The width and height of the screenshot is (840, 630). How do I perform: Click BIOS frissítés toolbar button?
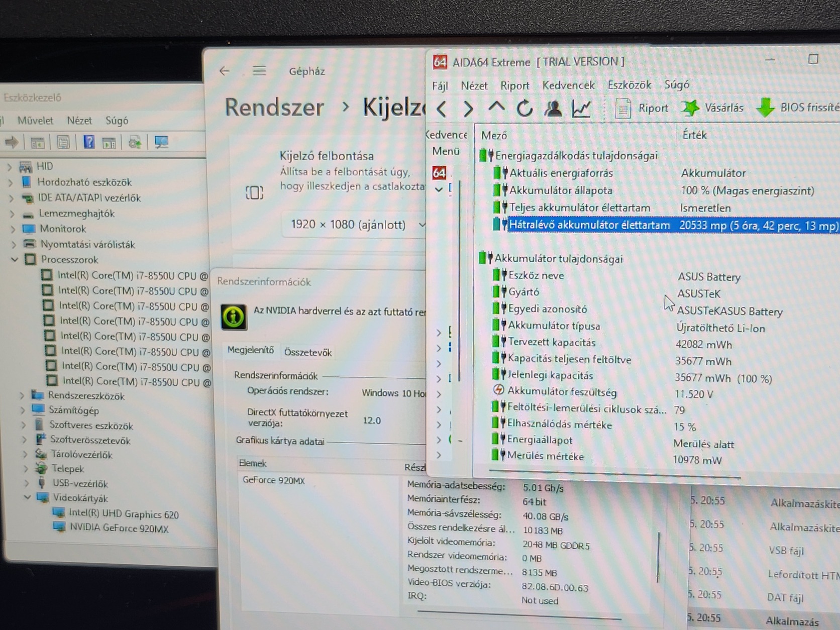tap(798, 107)
